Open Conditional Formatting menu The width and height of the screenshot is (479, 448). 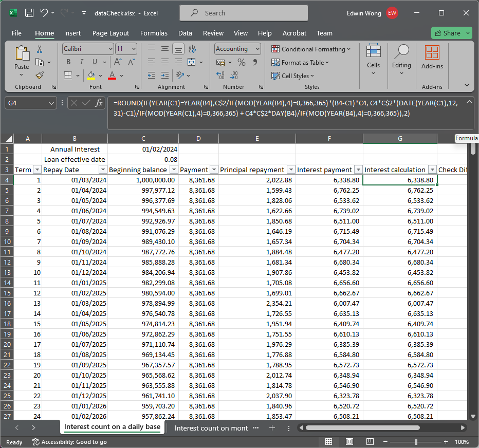(x=311, y=49)
